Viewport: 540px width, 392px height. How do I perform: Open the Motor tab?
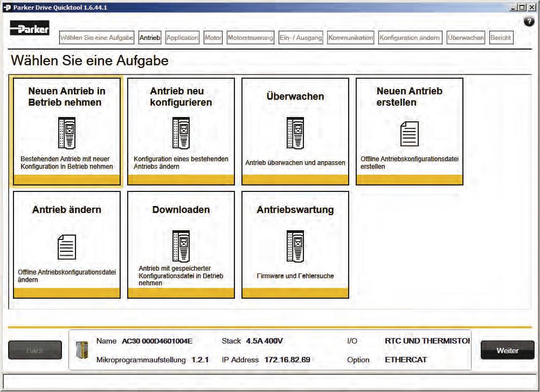coord(213,38)
